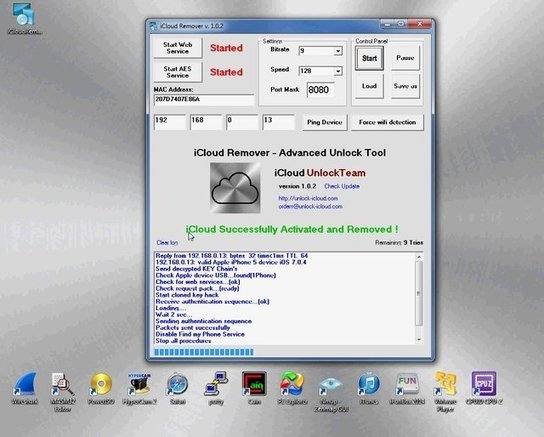Launch the Nmap Zenmap GUI shortcut
This screenshot has height=437, width=544.
tap(331, 391)
